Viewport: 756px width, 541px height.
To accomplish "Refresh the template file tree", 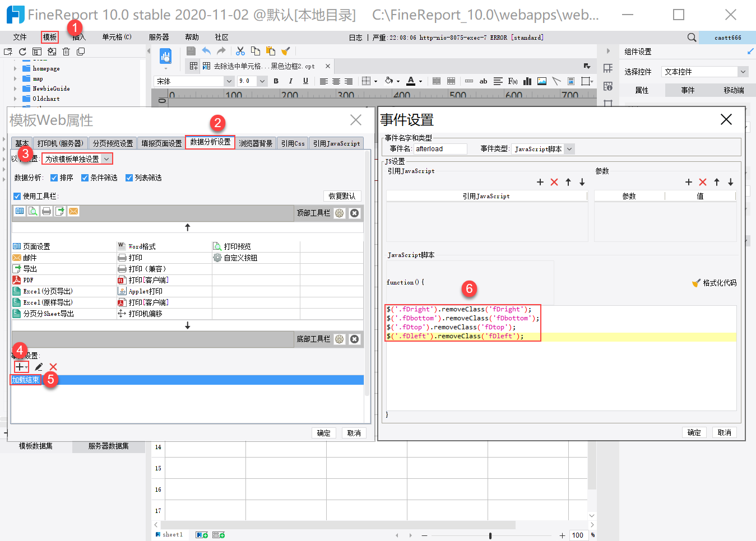I will pos(22,52).
